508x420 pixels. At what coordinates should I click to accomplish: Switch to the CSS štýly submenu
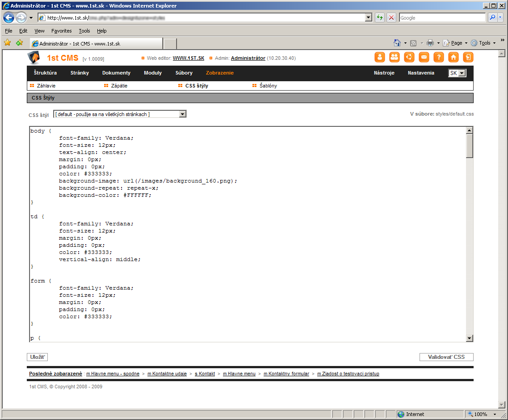coord(197,86)
